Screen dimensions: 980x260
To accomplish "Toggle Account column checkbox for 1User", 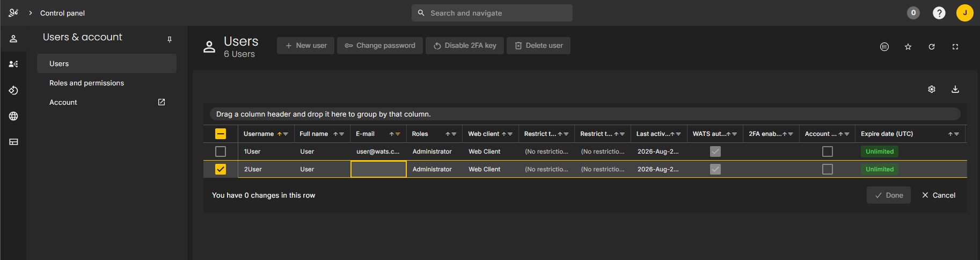I will 828,151.
